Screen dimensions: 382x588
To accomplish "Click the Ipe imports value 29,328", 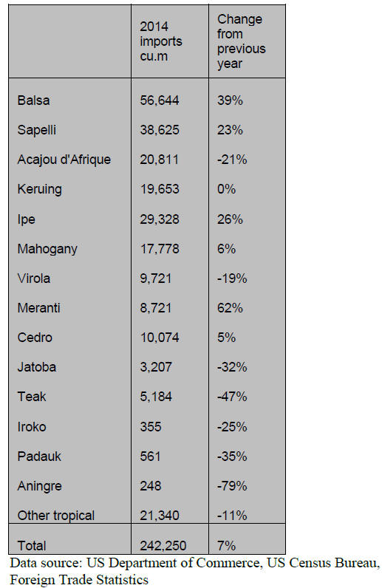I will [160, 219].
